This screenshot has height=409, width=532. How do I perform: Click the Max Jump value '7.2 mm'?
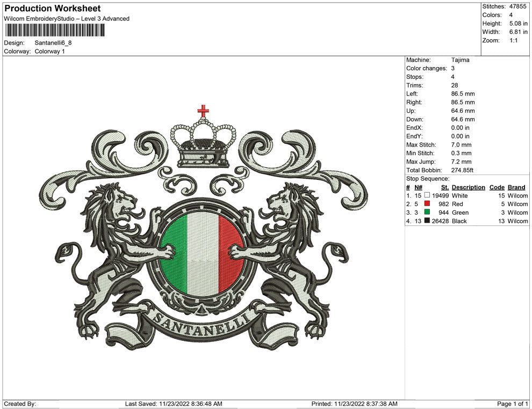(461, 162)
